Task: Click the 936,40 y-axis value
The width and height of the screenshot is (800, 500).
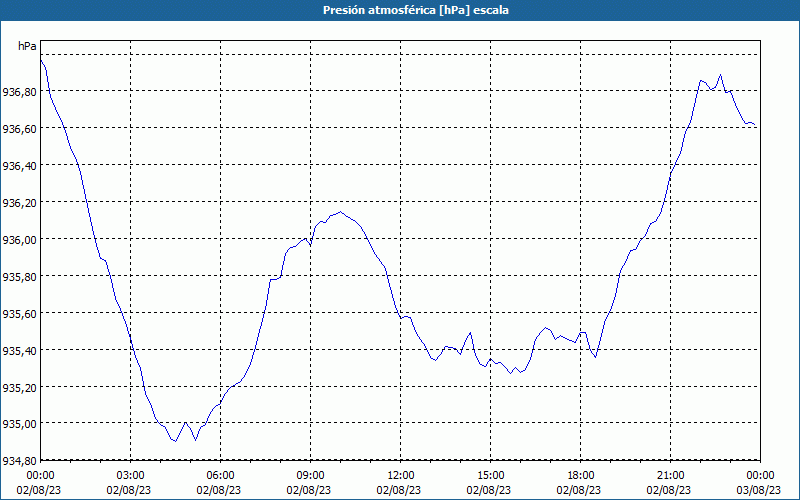Action: (19, 166)
